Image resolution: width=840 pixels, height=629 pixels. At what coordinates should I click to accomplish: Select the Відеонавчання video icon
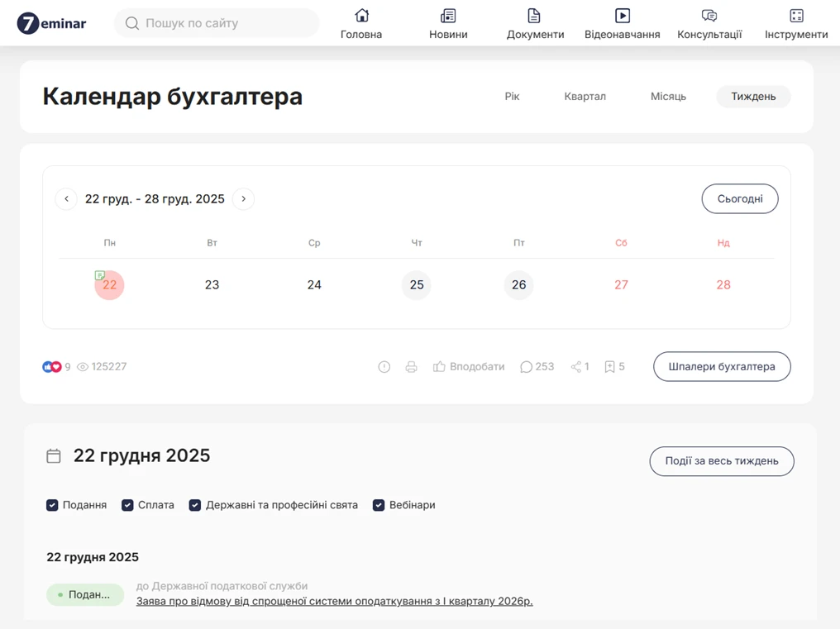click(x=622, y=15)
